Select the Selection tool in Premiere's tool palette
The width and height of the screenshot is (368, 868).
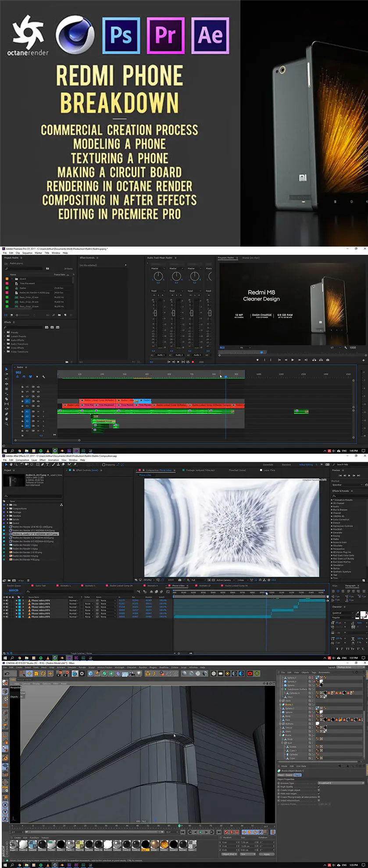[6, 369]
